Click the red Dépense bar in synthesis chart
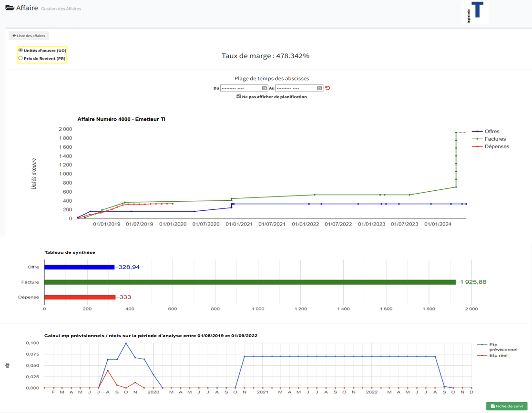The height and width of the screenshot is (413, 532). [x=80, y=297]
